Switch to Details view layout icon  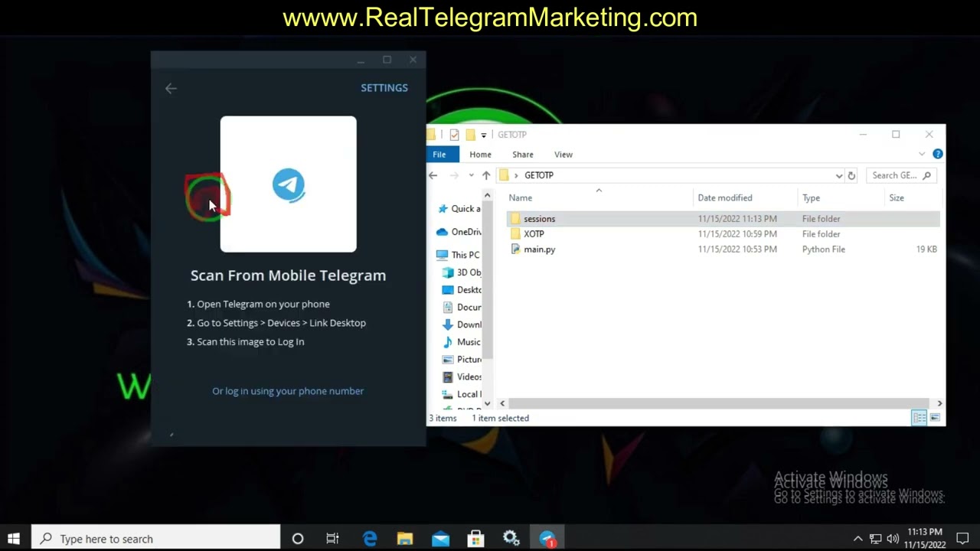tap(919, 418)
